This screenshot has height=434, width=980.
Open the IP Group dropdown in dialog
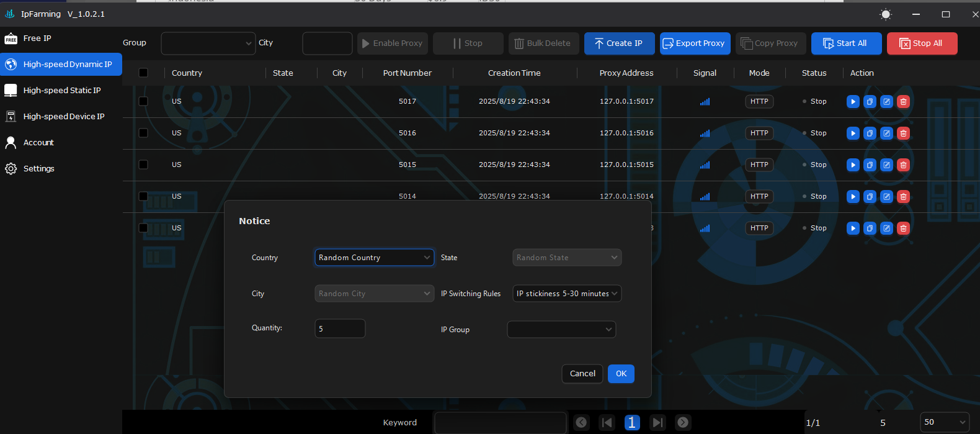tap(561, 330)
